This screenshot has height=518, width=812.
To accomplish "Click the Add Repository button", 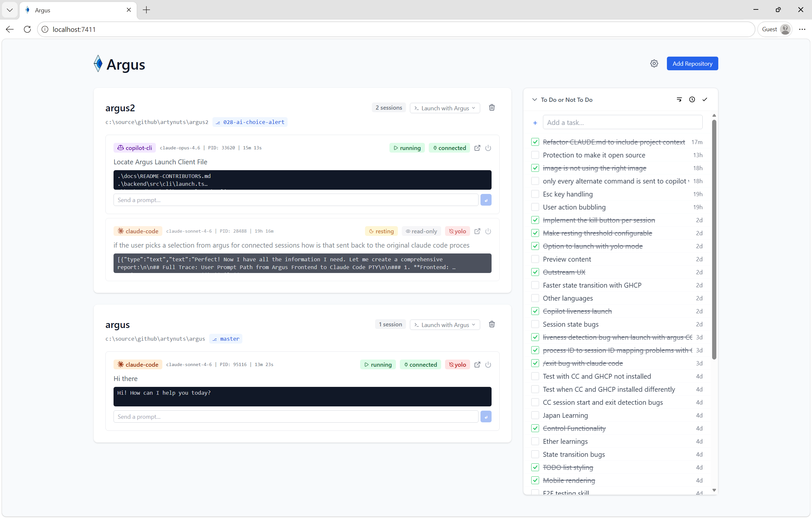I will (x=692, y=63).
